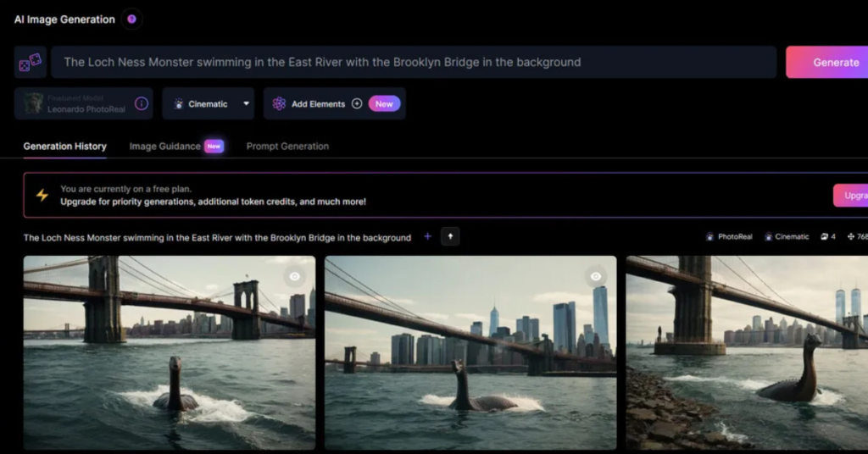Click the plus icon beside generation prompt
868x454 pixels.
click(427, 236)
